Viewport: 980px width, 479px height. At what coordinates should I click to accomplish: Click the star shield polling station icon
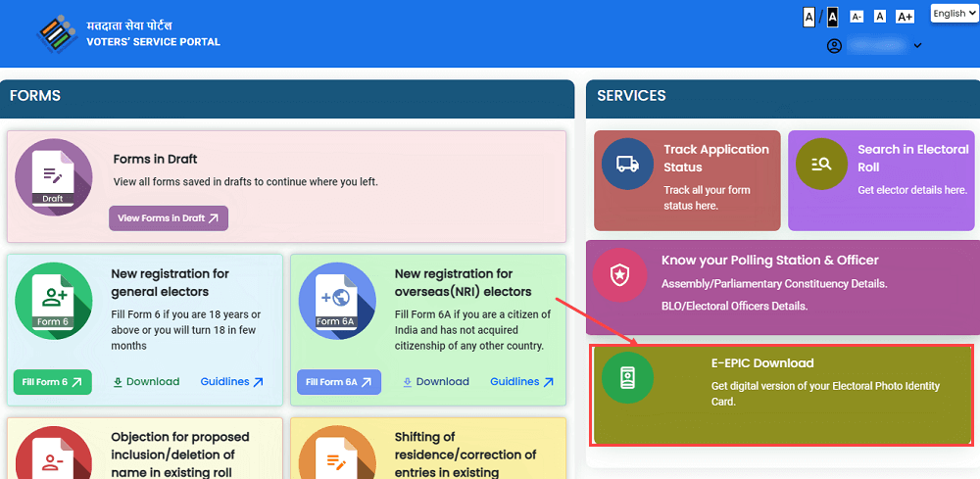[618, 275]
